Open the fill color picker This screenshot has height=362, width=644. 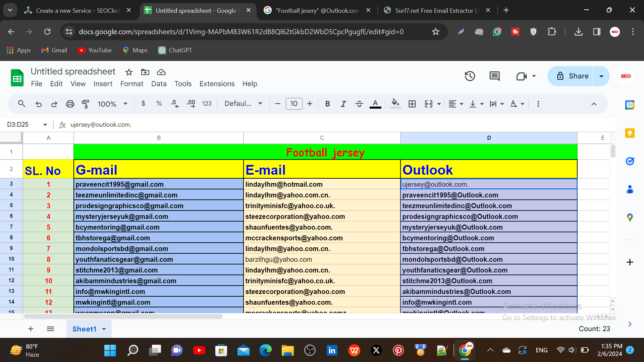pyautogui.click(x=395, y=104)
